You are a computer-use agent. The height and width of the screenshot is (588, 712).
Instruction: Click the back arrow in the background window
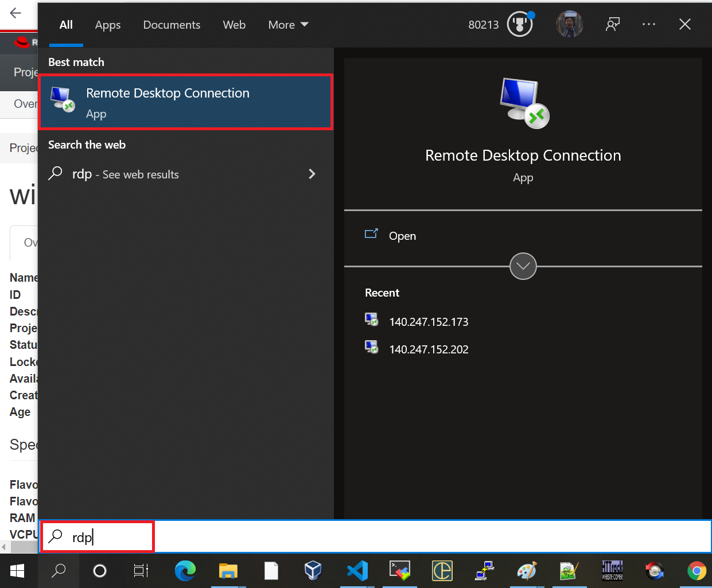15,13
